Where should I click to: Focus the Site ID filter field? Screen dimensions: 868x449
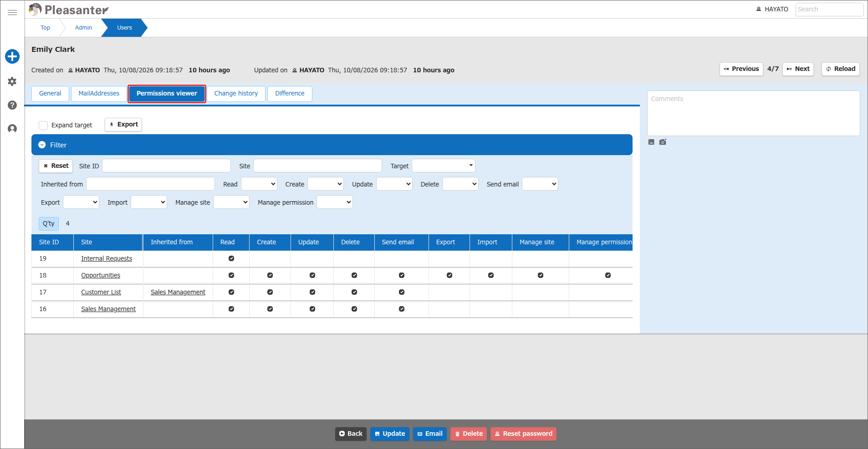166,166
